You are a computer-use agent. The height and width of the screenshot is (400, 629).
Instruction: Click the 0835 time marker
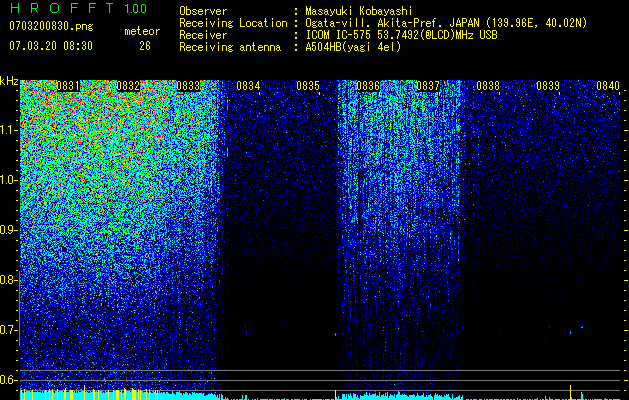click(x=308, y=86)
